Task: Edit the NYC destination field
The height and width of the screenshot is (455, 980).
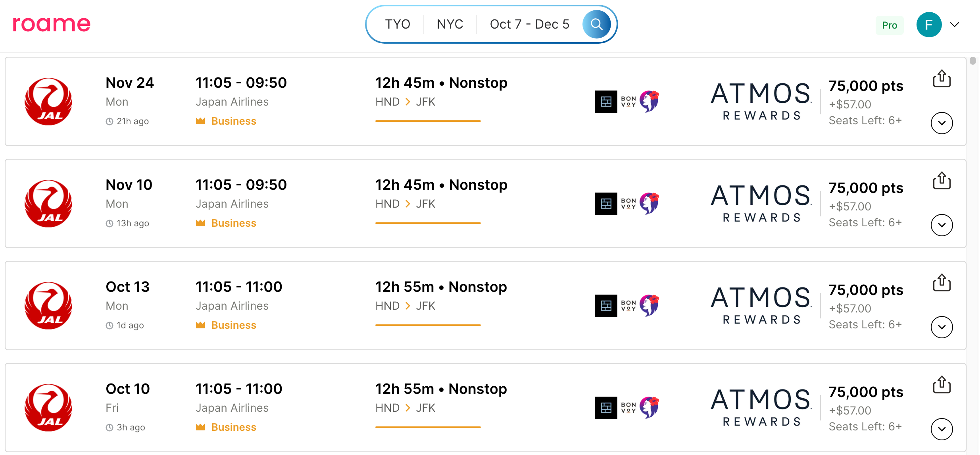Action: pos(450,24)
